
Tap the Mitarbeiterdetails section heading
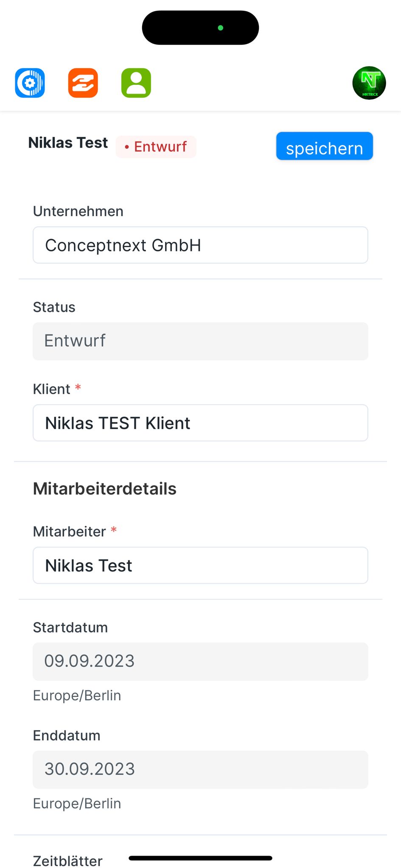(105, 489)
